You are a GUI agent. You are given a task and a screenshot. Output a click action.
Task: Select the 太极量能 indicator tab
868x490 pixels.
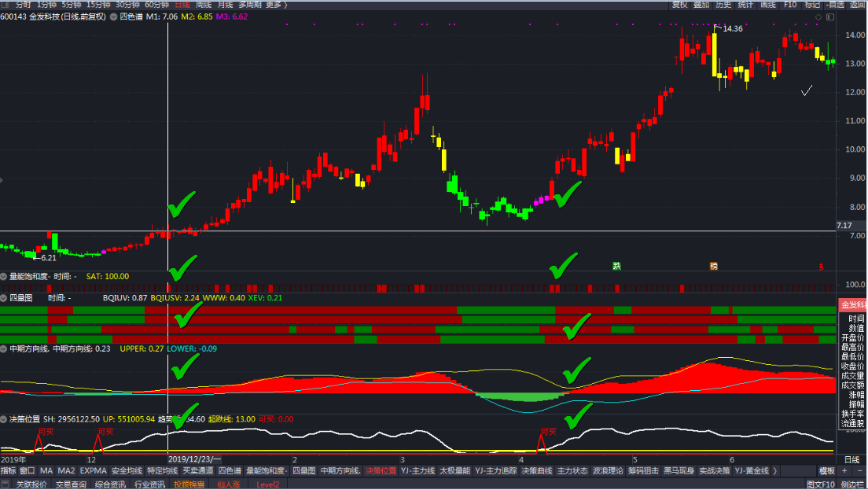tap(454, 471)
